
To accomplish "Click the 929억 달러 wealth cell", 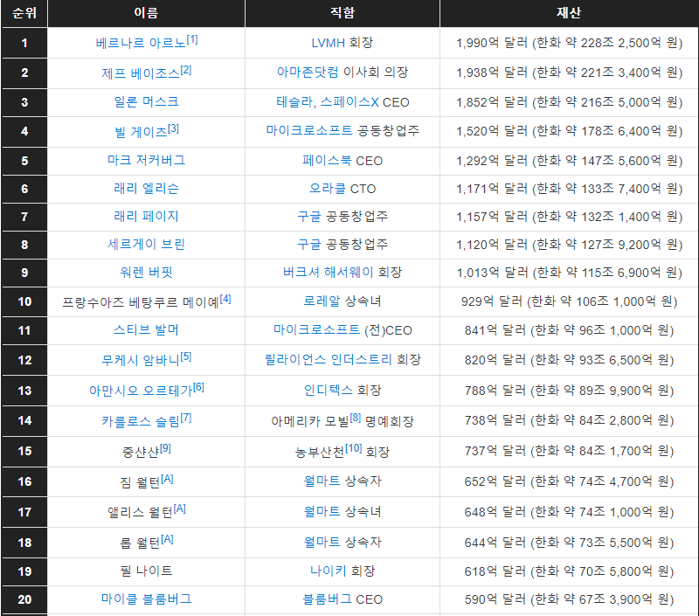I will (570, 301).
